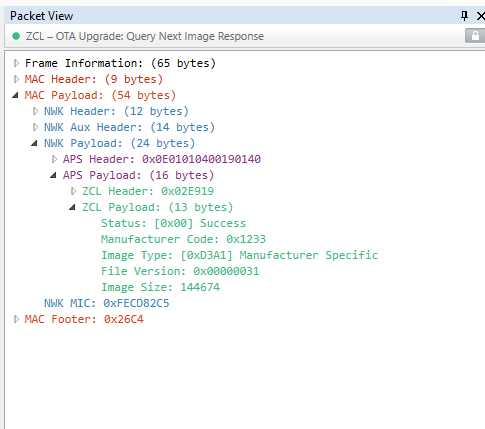Close the Packet View panel
This screenshot has width=485, height=429.
(481, 16)
